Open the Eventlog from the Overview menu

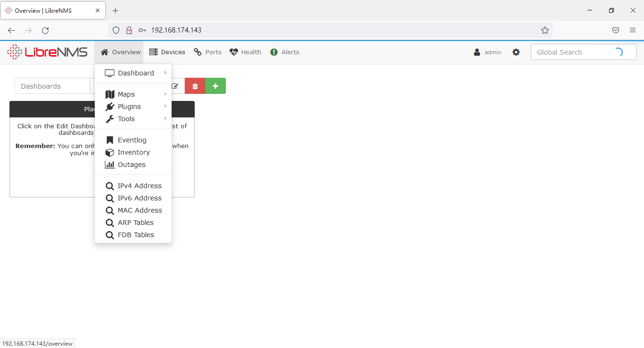(x=132, y=140)
